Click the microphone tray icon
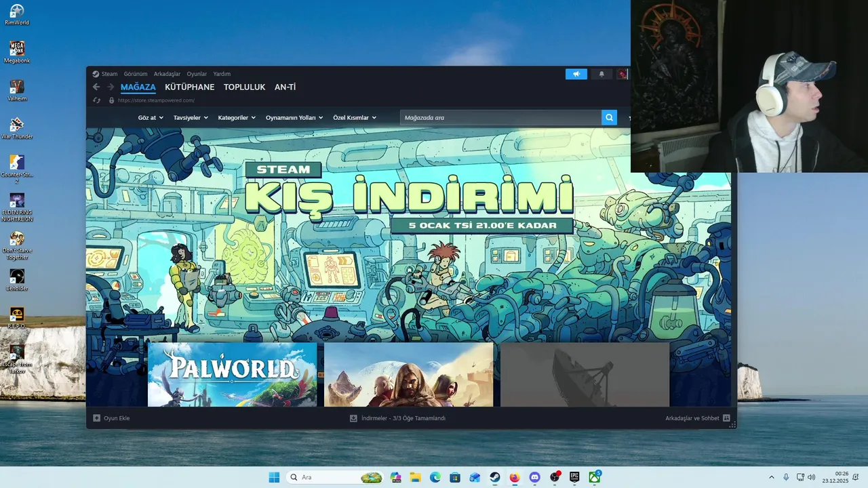 click(x=786, y=477)
